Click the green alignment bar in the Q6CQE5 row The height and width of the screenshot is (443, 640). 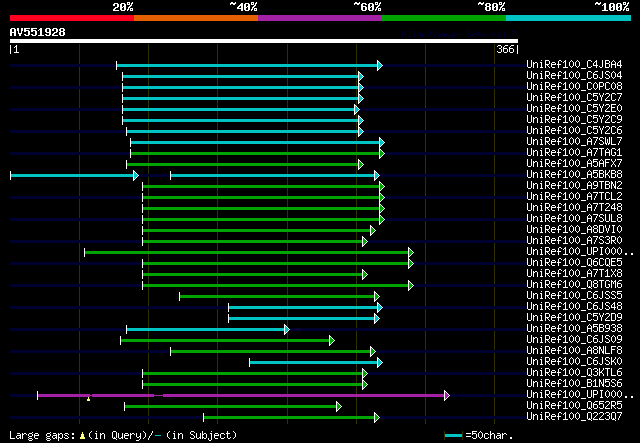(276, 263)
